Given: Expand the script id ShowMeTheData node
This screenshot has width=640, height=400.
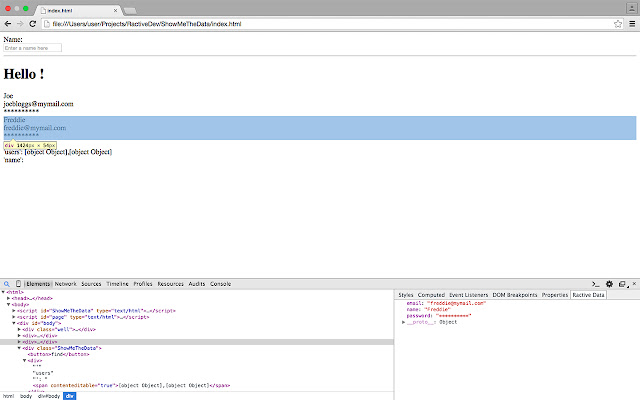Looking at the screenshot, I should coord(14,311).
